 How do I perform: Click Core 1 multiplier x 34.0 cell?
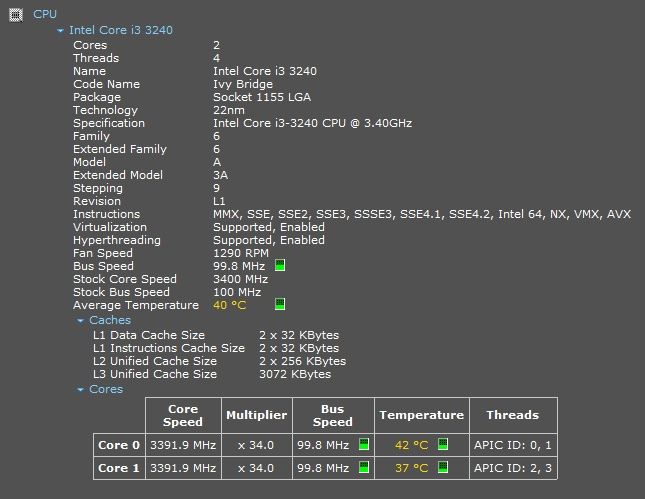[x=256, y=468]
